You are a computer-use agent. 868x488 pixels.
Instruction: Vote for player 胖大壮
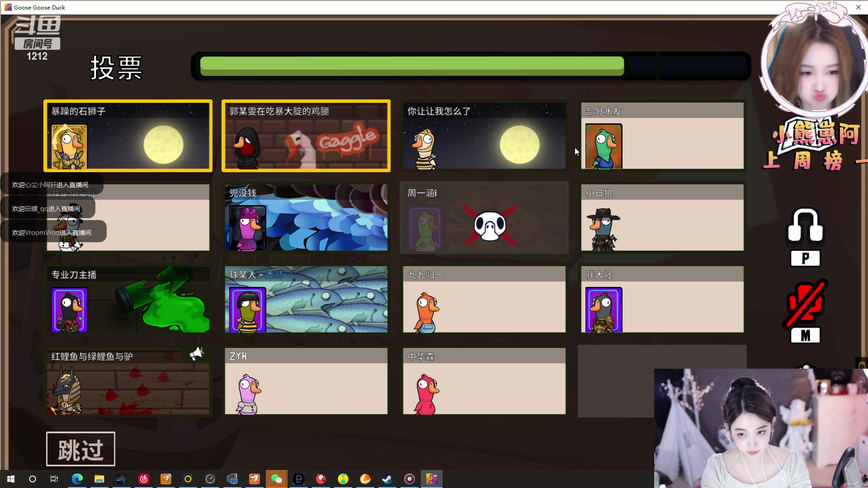(x=662, y=299)
